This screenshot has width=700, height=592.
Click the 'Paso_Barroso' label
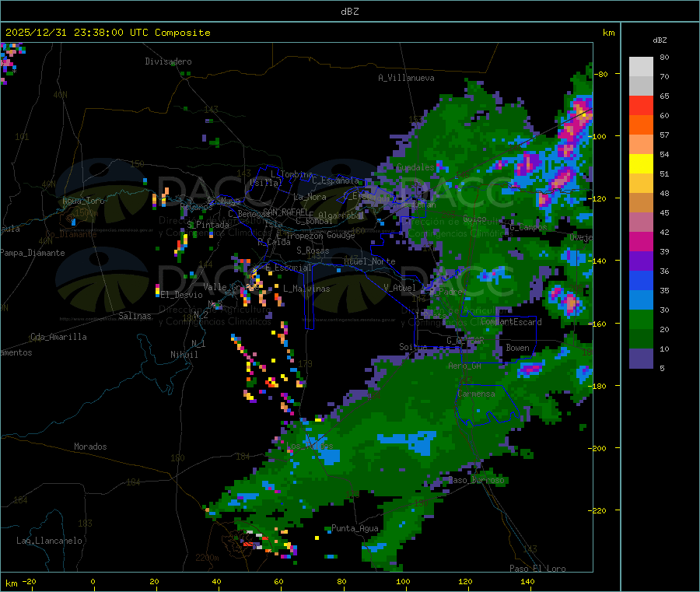(x=476, y=480)
